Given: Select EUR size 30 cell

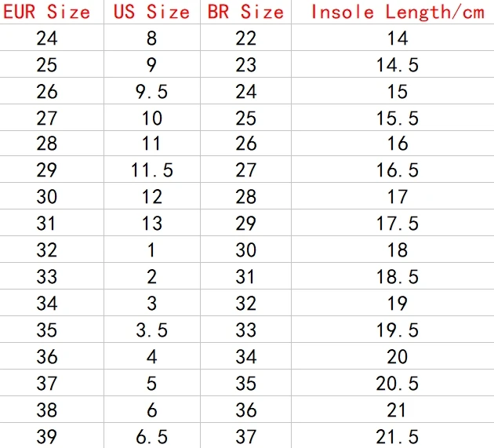Looking at the screenshot, I should click(x=47, y=197).
